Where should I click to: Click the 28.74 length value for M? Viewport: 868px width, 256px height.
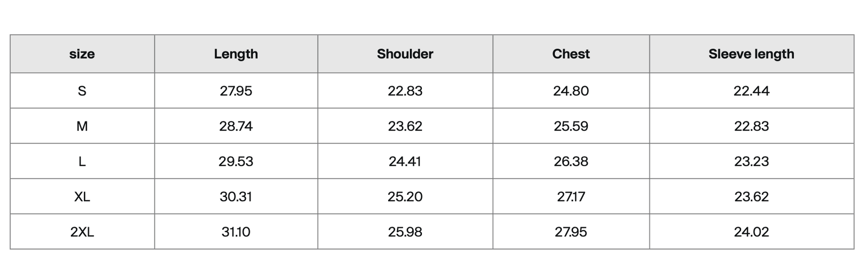(236, 126)
